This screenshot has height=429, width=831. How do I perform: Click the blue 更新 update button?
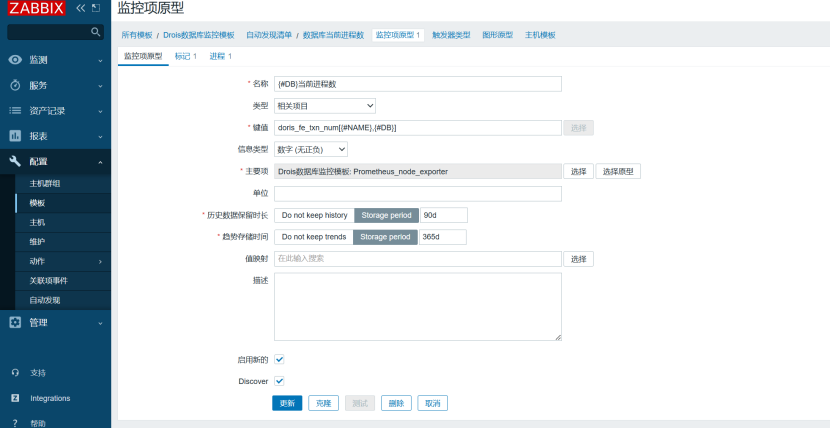pyautogui.click(x=287, y=403)
